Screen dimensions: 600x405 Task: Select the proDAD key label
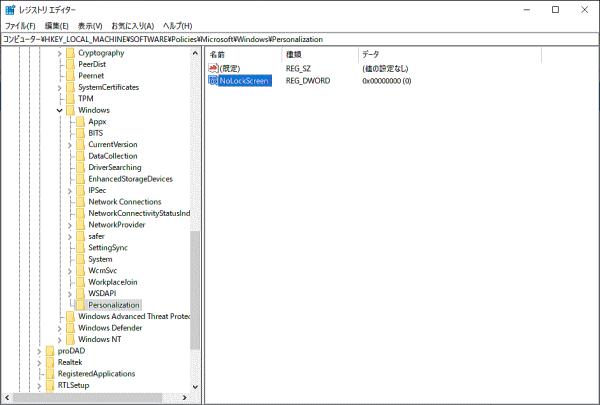point(71,351)
